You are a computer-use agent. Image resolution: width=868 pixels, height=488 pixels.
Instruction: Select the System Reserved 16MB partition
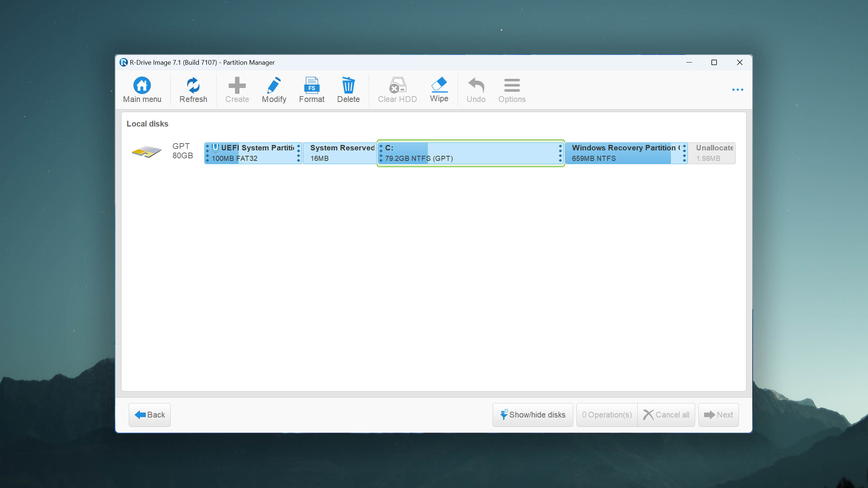click(339, 153)
